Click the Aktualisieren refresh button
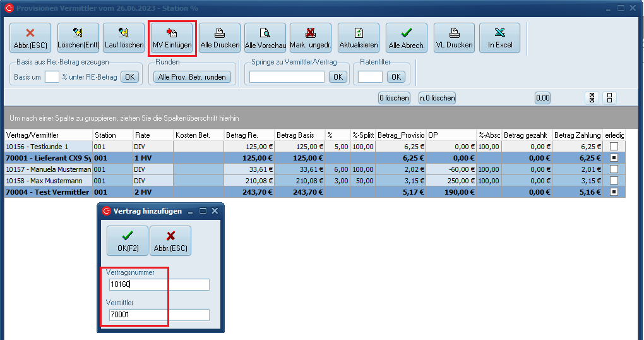644x340 pixels. click(359, 38)
